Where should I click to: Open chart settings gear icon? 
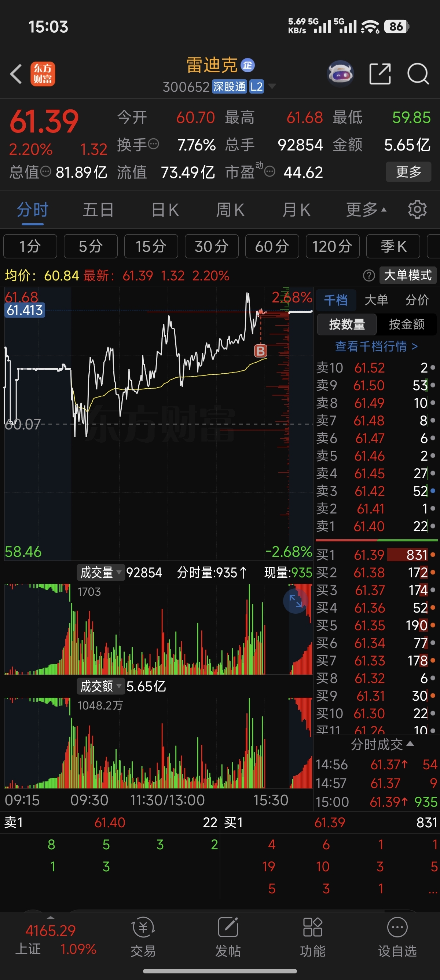(417, 209)
